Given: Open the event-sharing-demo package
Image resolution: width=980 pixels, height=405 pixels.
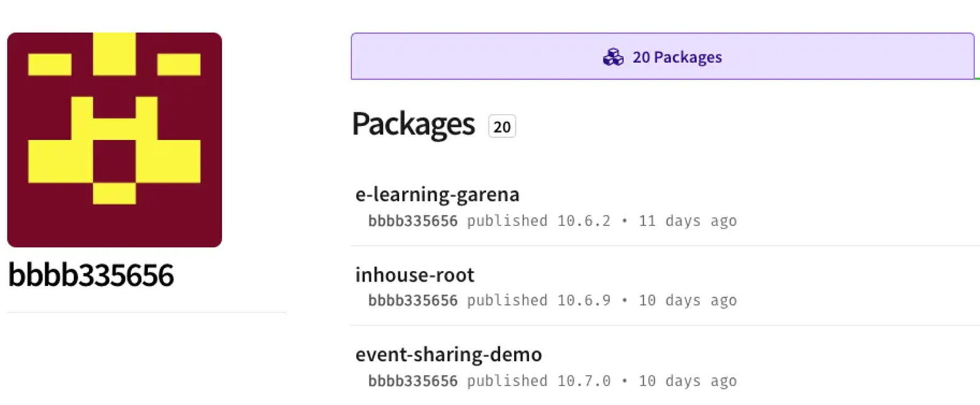Looking at the screenshot, I should click(448, 355).
